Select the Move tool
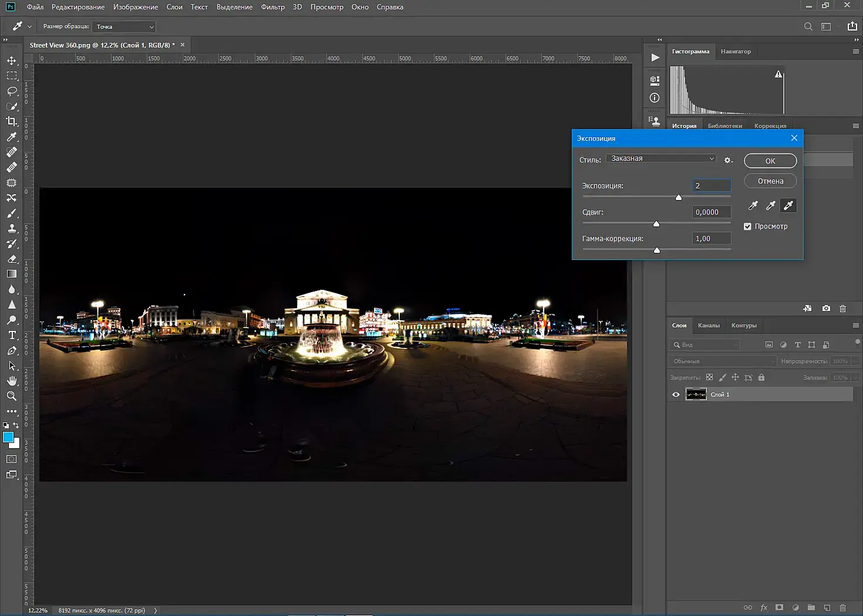The image size is (863, 616). pos(12,61)
